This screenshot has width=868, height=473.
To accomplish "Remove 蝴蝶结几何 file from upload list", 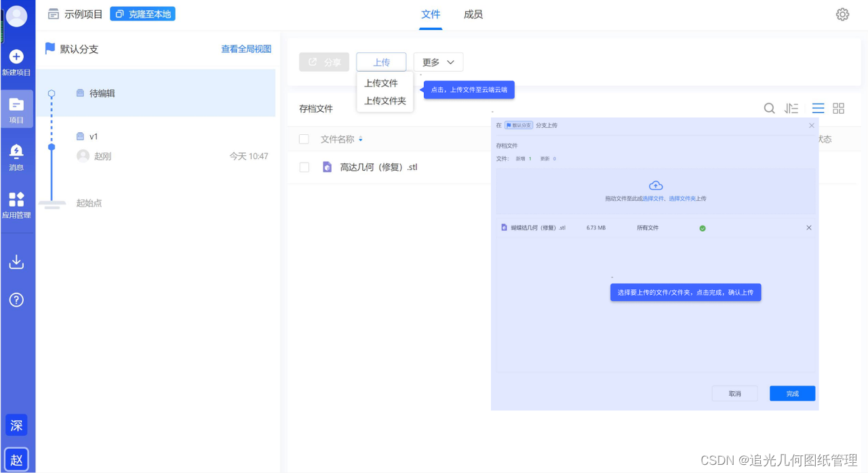I will click(808, 228).
